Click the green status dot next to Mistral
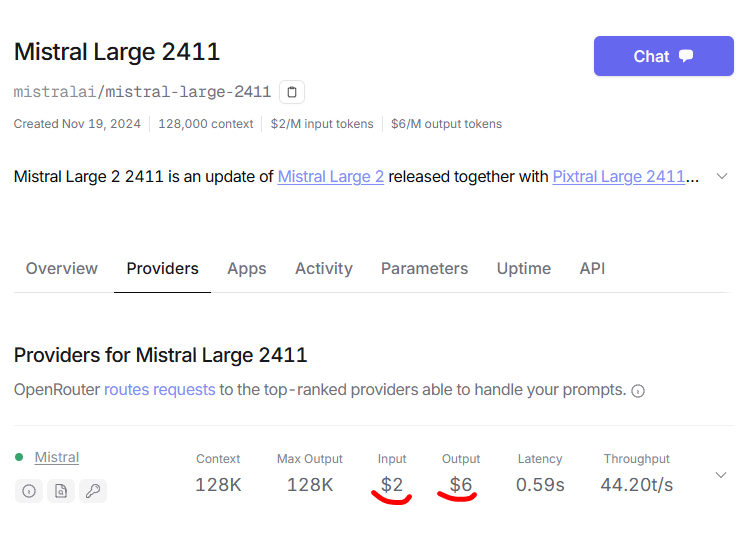Image resolution: width=746 pixels, height=537 pixels. 19,457
